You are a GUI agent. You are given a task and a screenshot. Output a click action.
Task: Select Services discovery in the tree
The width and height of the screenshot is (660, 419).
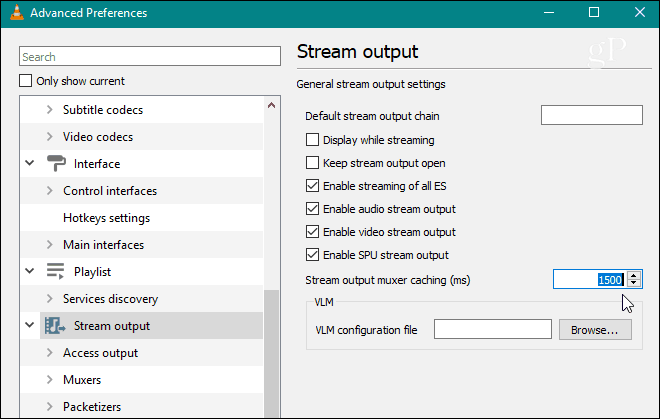[110, 299]
